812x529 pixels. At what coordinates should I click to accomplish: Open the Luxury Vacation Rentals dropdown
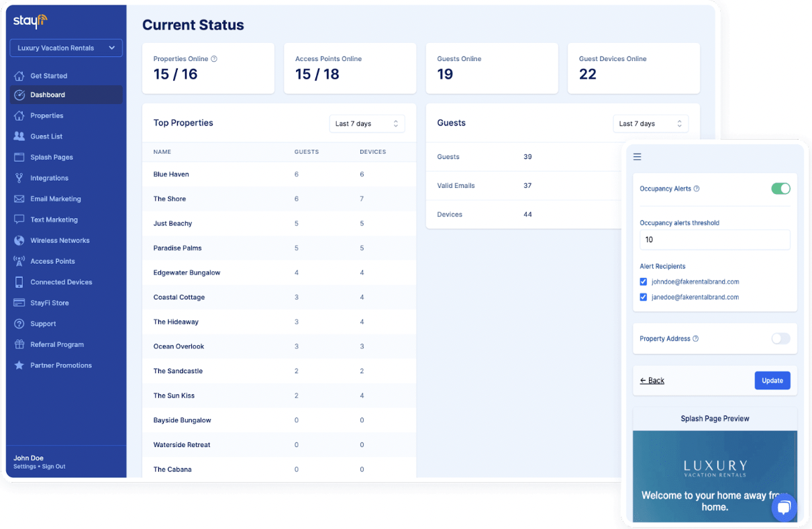point(65,48)
